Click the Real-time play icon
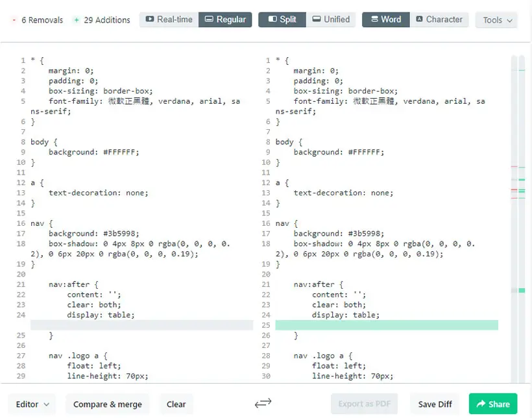Screen dimensions: 532x418 pos(150,19)
